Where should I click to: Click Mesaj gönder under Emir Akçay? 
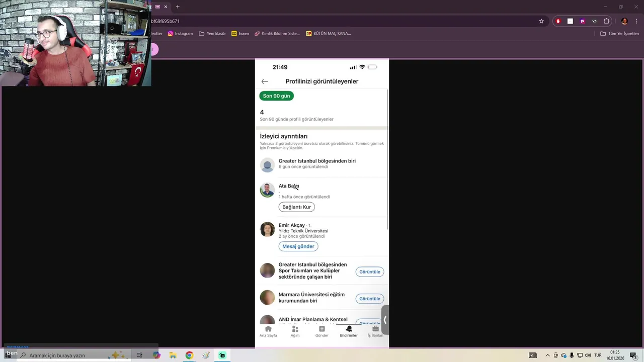(298, 246)
